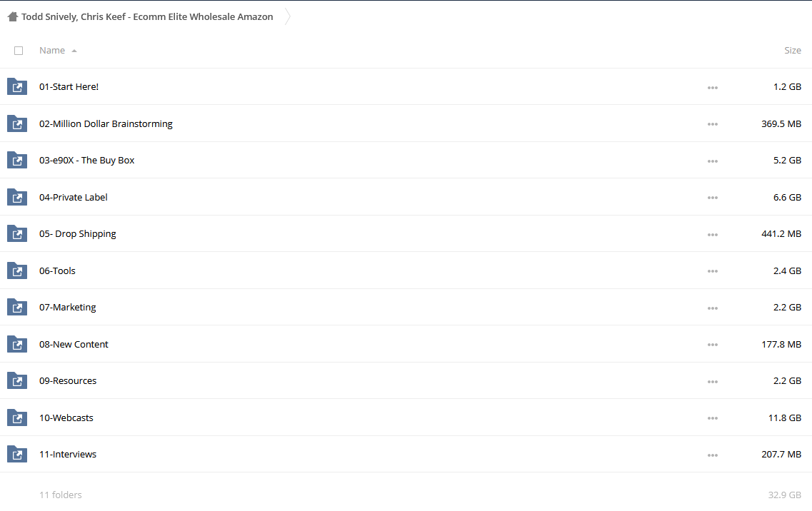Open the 05- Drop Shipping folder icon
This screenshot has width=812, height=511.
tap(17, 233)
